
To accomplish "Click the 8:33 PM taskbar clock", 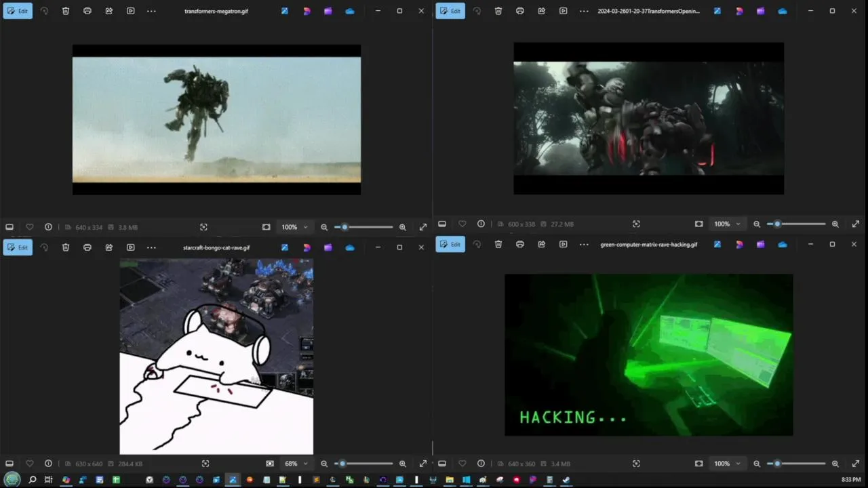I will tap(851, 480).
